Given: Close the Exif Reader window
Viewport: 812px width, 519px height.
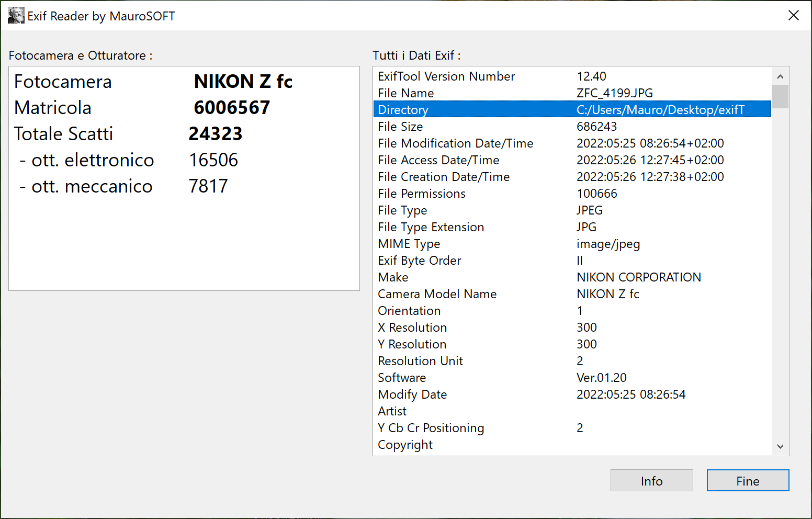Looking at the screenshot, I should [793, 16].
